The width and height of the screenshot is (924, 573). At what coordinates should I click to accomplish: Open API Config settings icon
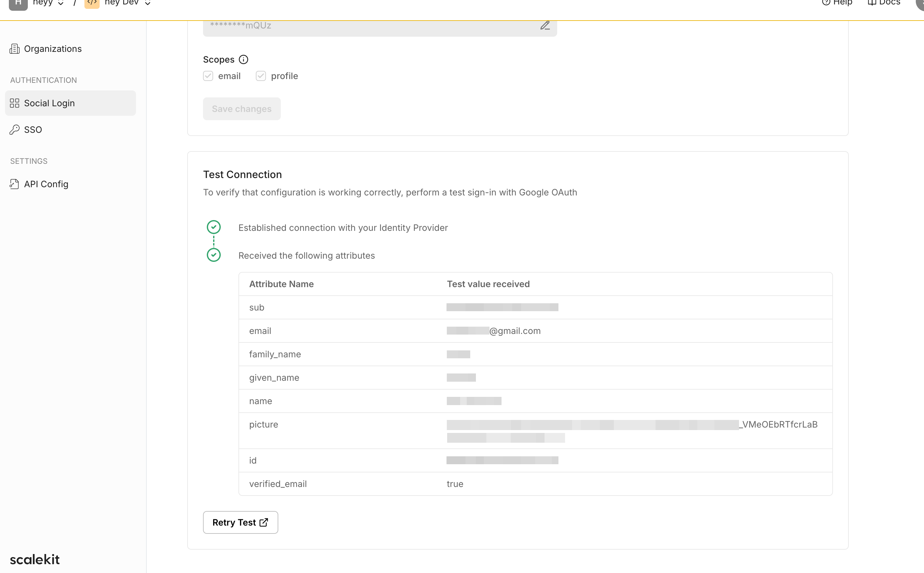[14, 184]
